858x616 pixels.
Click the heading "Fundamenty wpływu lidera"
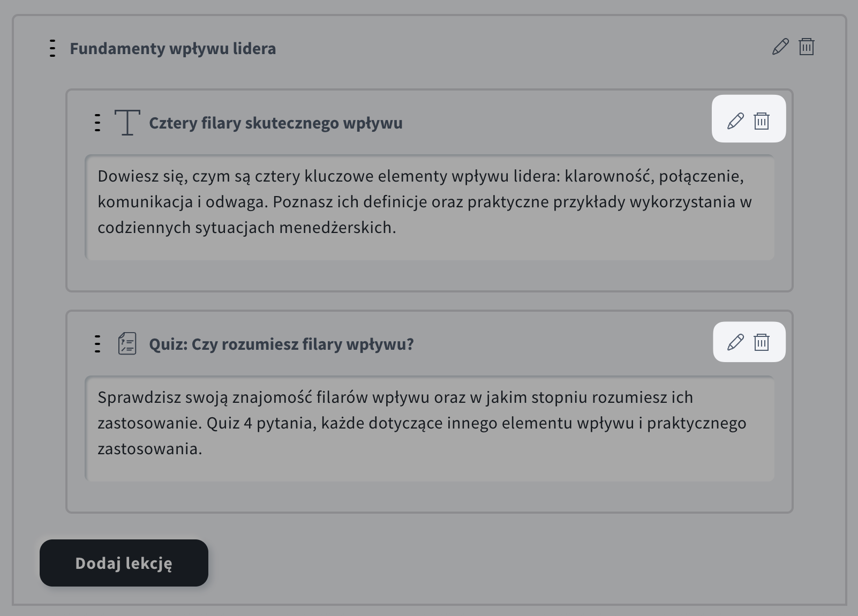[174, 48]
